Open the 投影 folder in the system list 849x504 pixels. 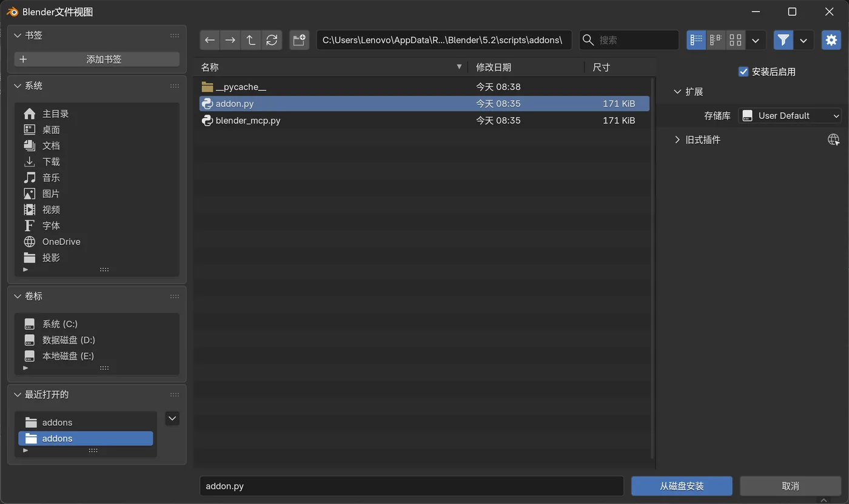[x=97, y=258]
